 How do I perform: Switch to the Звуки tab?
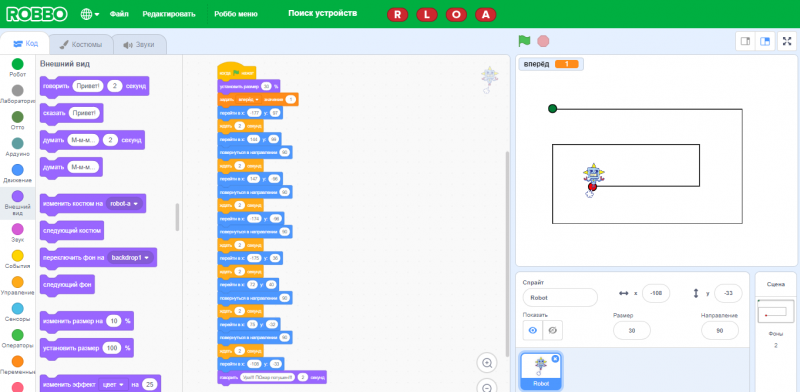139,45
